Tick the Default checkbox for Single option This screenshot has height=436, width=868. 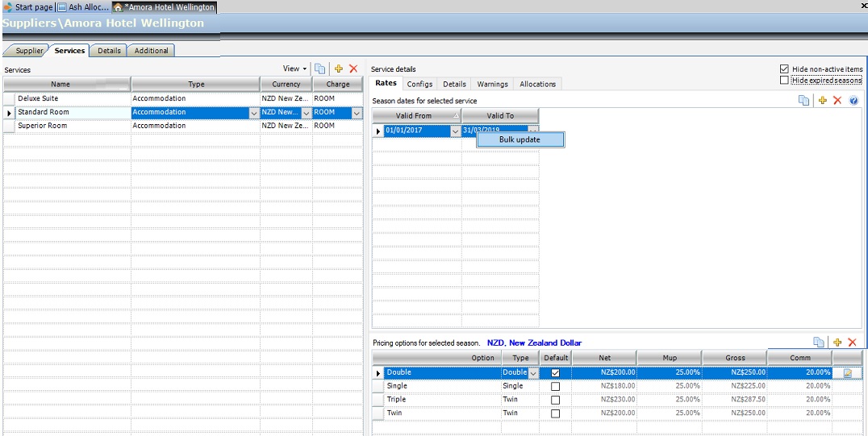click(x=555, y=386)
